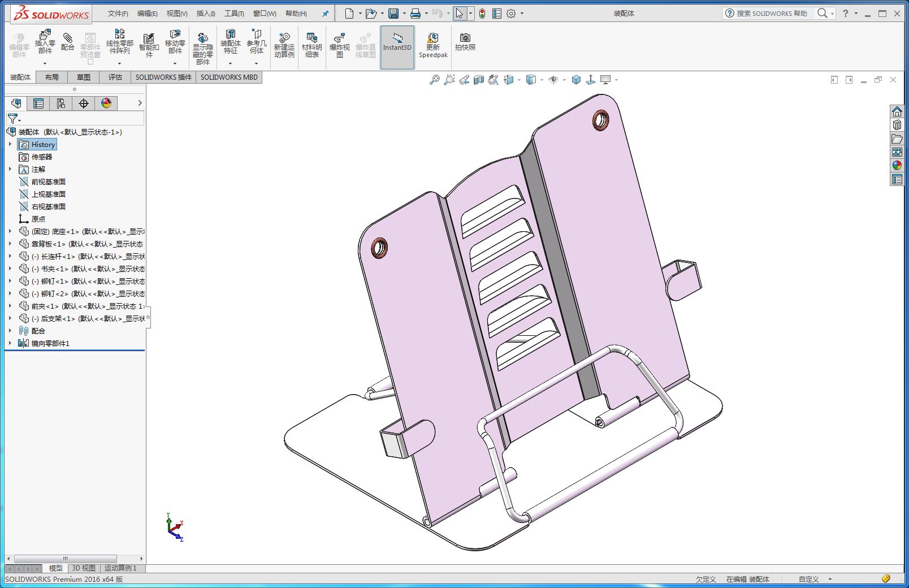909x588 pixels.
Task: Open the 移动零部件 dropdown arrow
Action: (175, 63)
